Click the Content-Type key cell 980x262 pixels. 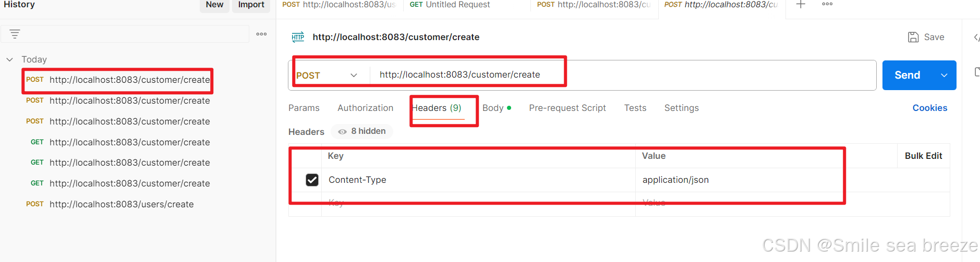(478, 180)
